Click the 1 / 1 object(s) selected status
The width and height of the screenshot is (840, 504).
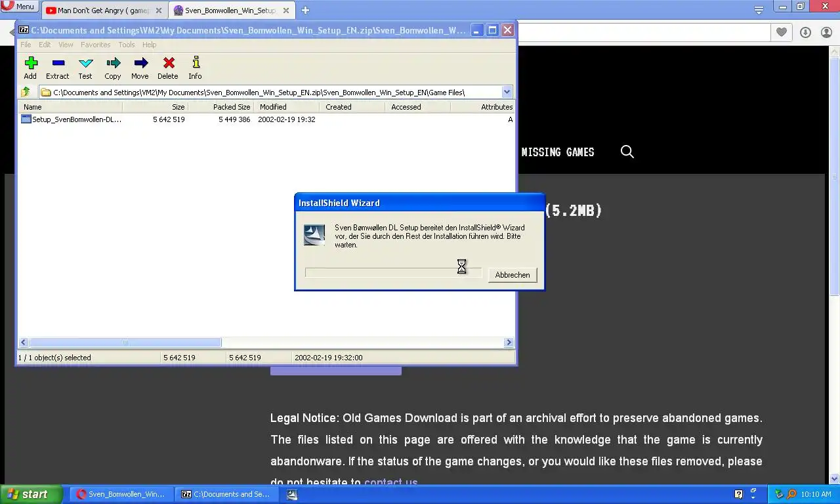coord(54,358)
